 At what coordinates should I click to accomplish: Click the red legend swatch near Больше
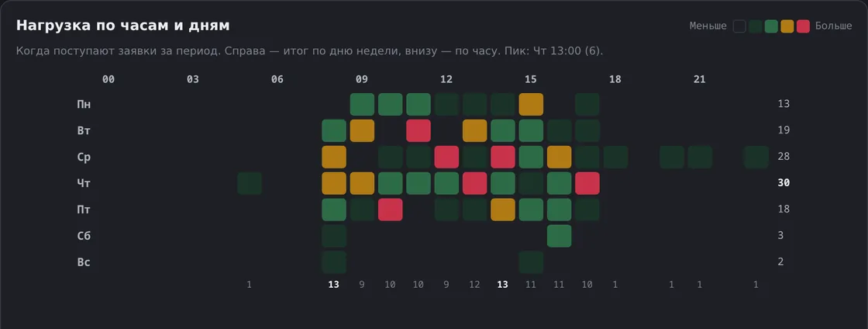803,26
